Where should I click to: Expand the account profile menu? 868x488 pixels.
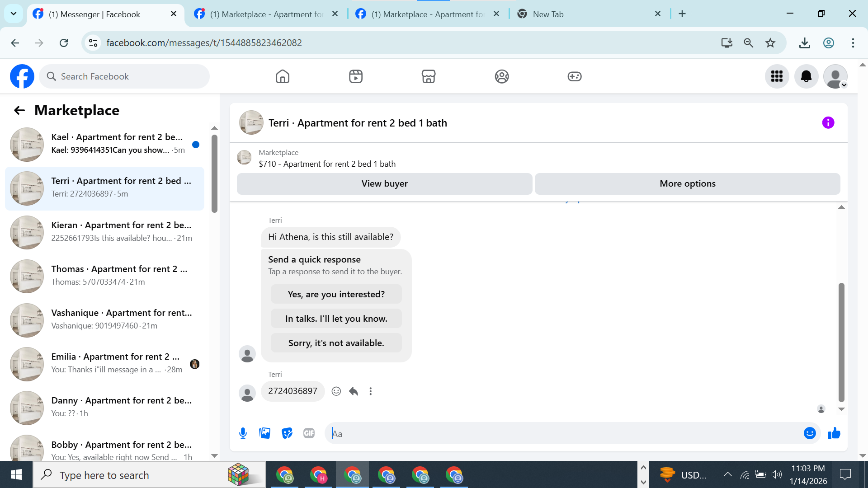tap(835, 76)
